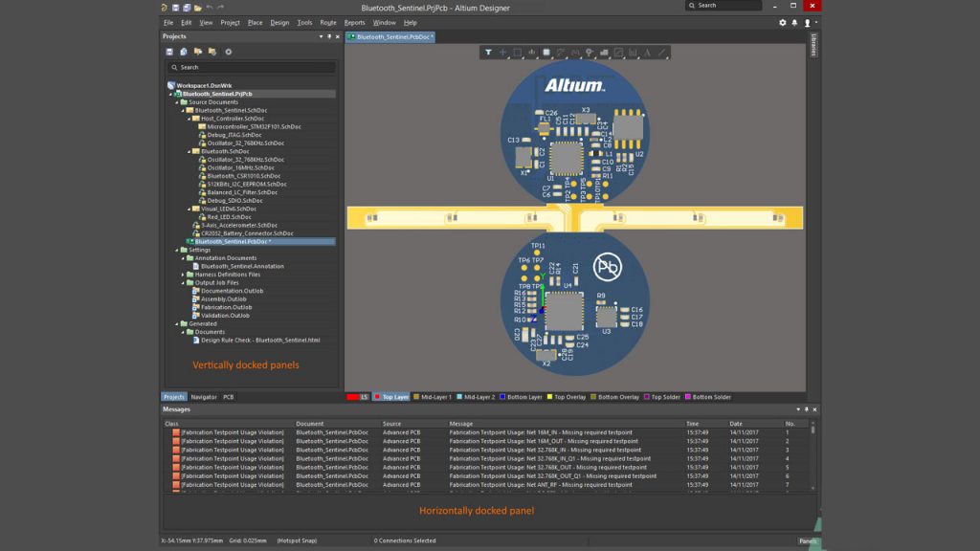Collapse the Source Documents folder
The width and height of the screenshot is (980, 551).
point(177,100)
